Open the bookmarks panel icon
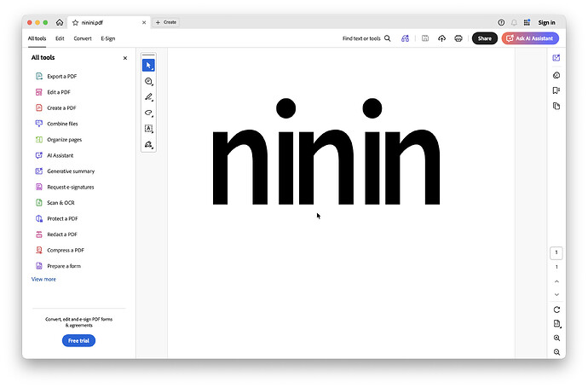The height and width of the screenshot is (388, 588). coord(556,90)
